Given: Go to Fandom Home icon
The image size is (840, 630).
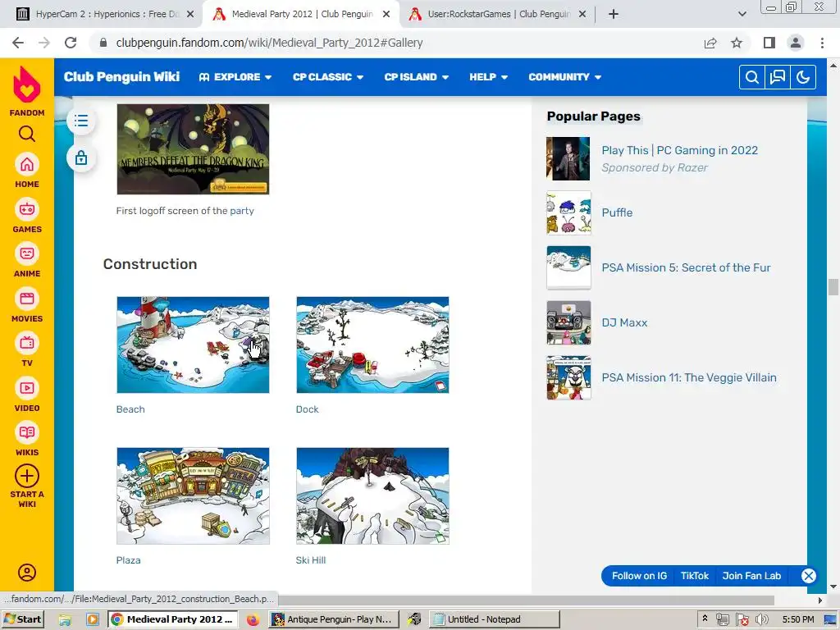Looking at the screenshot, I should pos(27,164).
